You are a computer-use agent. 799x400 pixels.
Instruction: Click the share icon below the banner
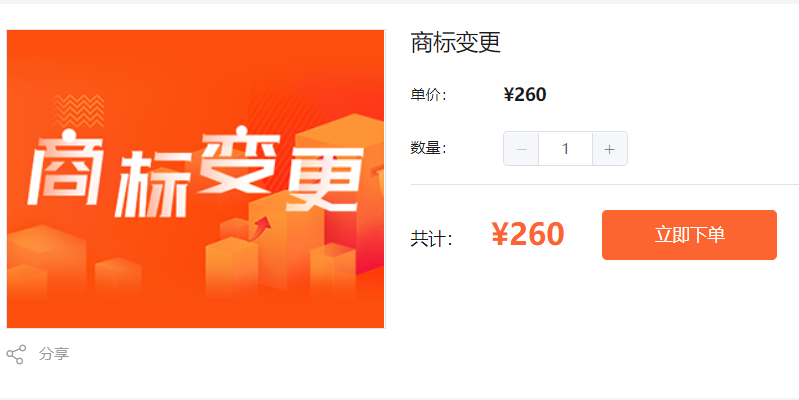[x=16, y=354]
